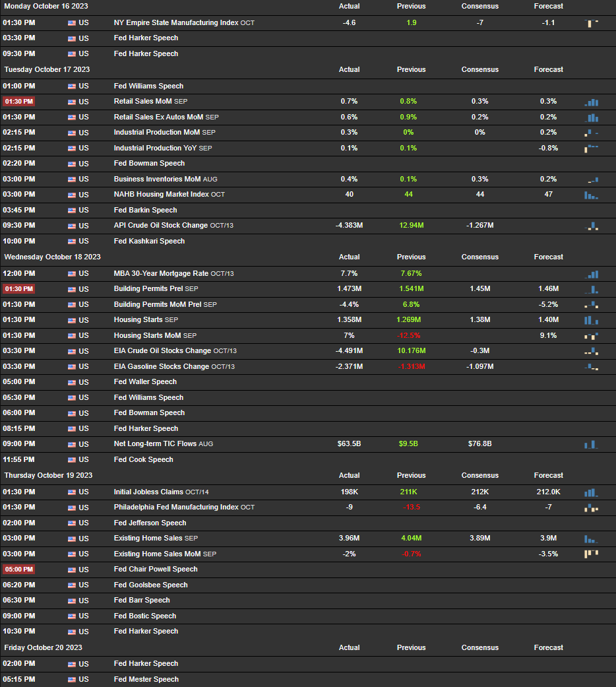Open the Retail Sales MoM event
This screenshot has height=687, width=616.
pyautogui.click(x=150, y=101)
